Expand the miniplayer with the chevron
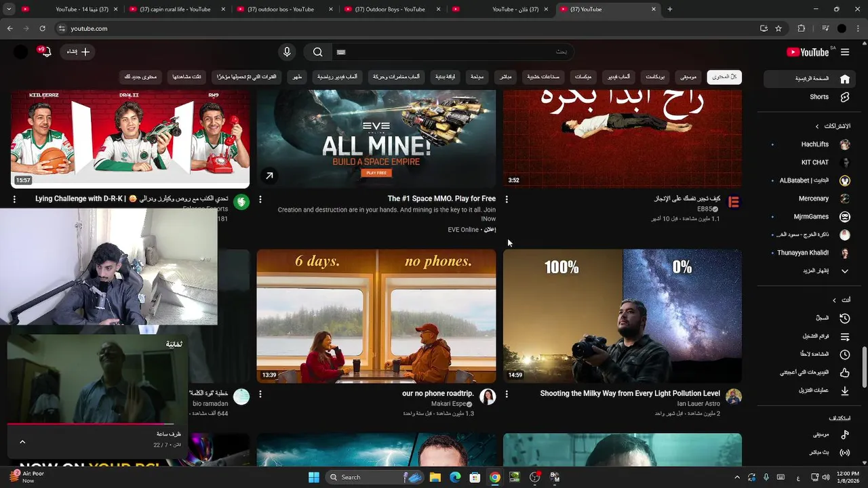Viewport: 868px width, 488px height. point(22,442)
